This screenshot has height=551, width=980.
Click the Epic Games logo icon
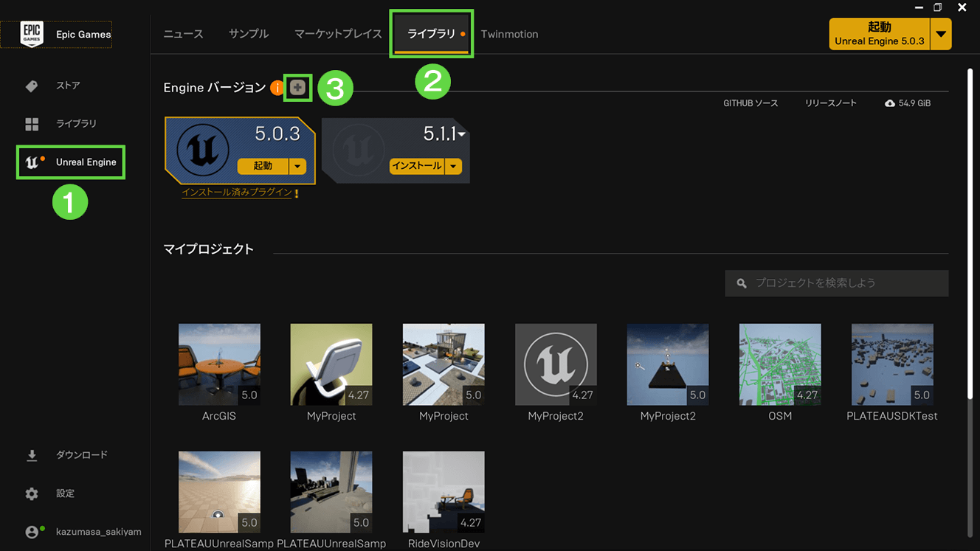[x=32, y=34]
